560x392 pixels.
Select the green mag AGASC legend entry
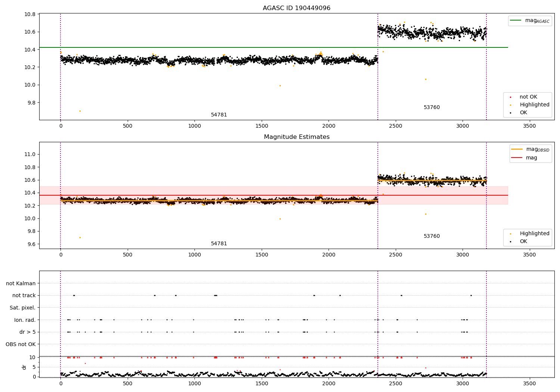[x=530, y=21]
